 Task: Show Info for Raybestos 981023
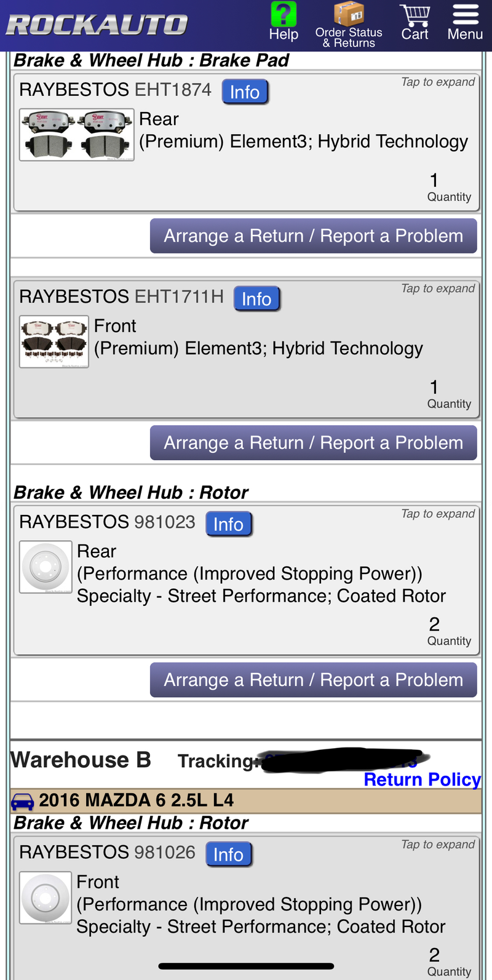[228, 524]
